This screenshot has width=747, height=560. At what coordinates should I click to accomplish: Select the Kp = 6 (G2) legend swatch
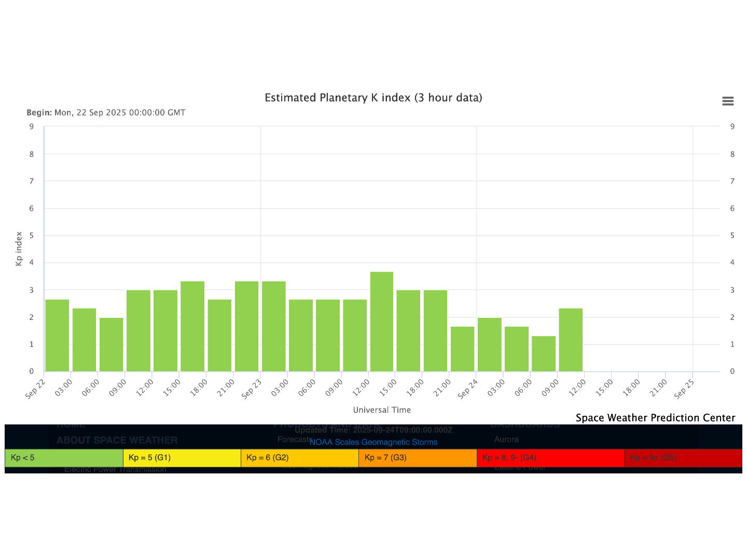click(x=299, y=458)
